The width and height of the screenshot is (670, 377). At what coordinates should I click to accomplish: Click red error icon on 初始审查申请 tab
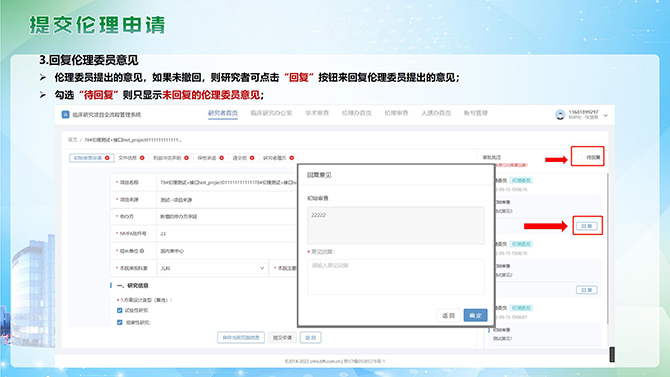[107, 158]
